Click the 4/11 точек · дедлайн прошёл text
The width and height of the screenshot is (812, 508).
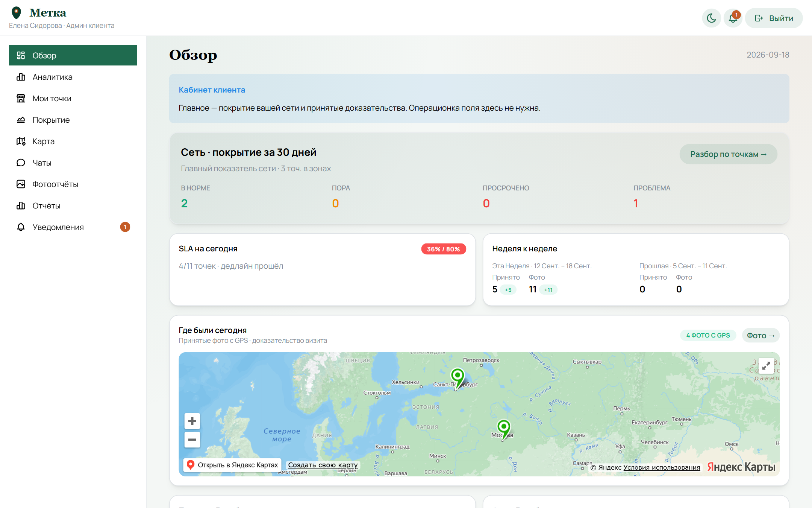point(231,266)
